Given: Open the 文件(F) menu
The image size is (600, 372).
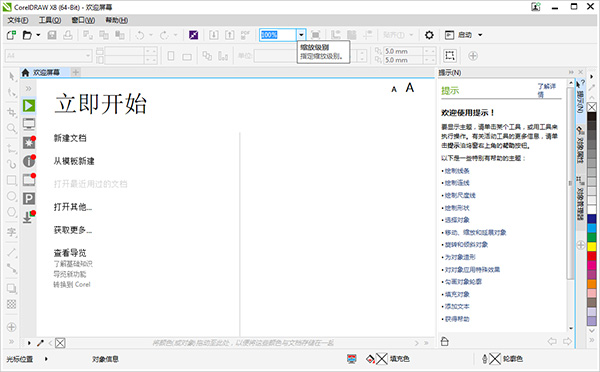Looking at the screenshot, I should [18, 20].
